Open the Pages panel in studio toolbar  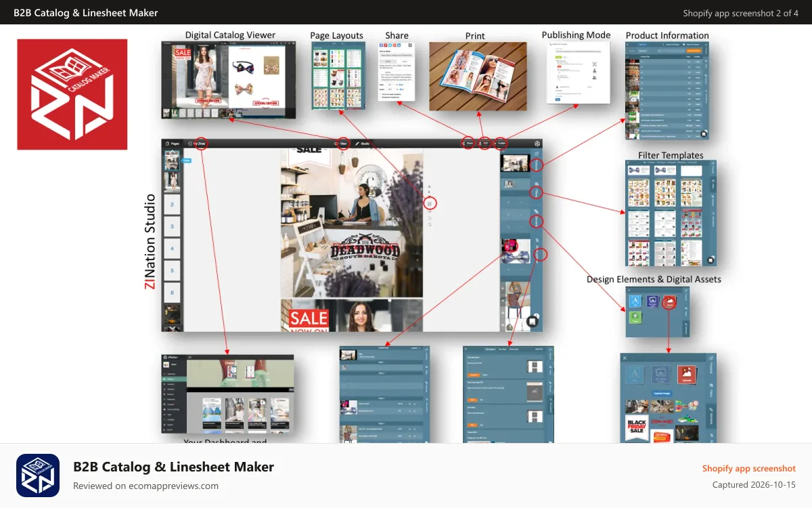coord(172,144)
